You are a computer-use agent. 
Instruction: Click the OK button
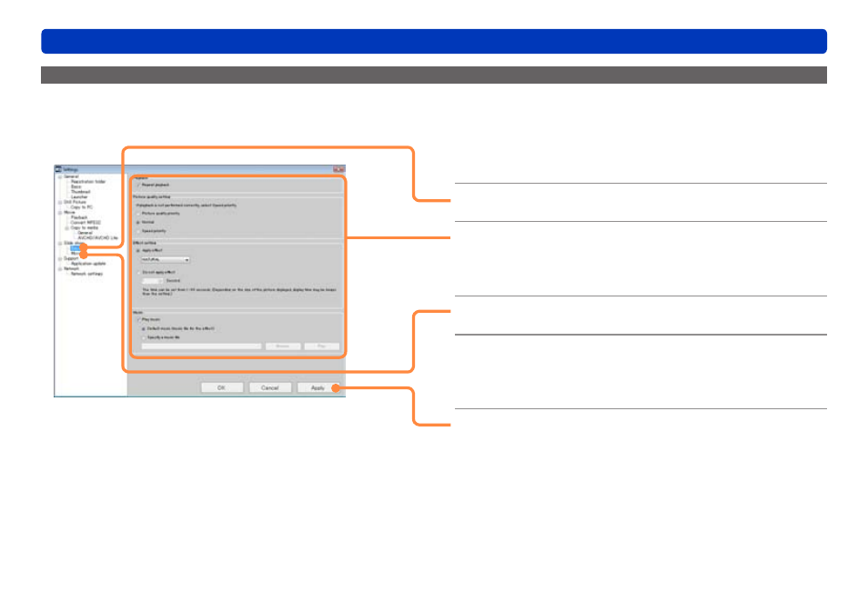point(222,388)
